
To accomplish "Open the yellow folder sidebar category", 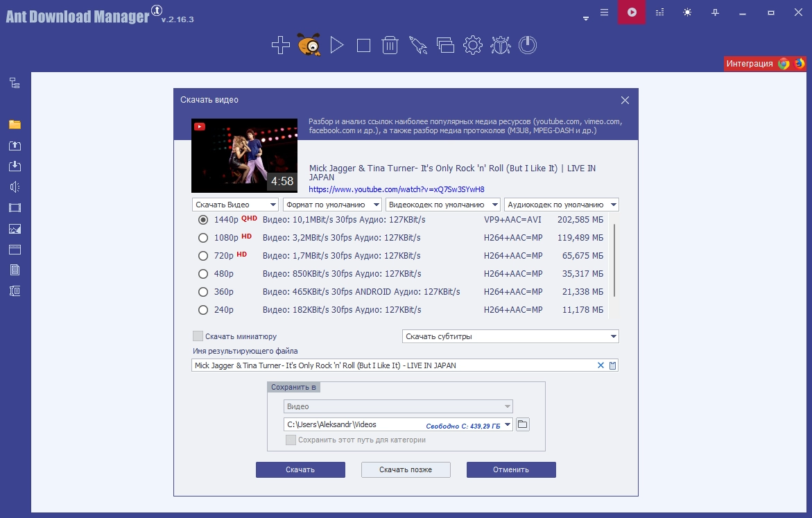I will tap(15, 124).
